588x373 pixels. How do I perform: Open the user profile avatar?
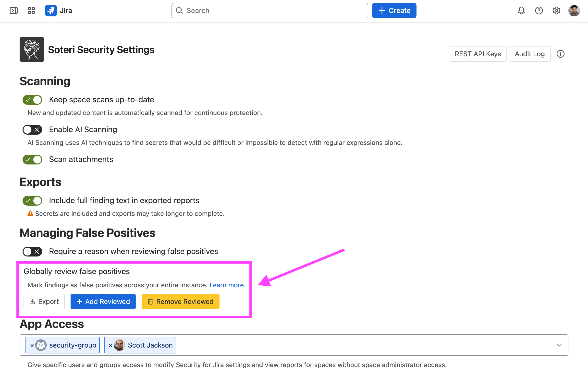[x=574, y=11]
